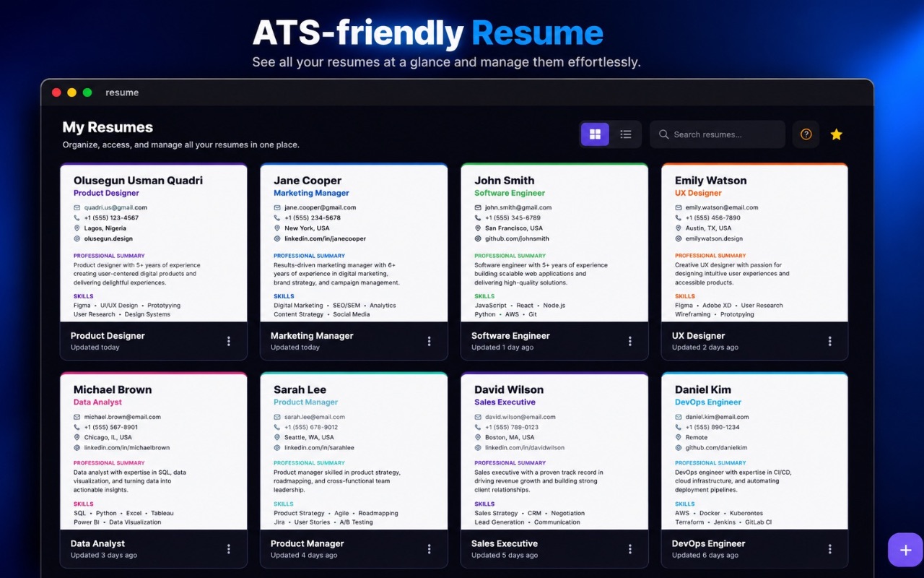Click the 'Marketing Manager' card title
The width and height of the screenshot is (924, 578).
(x=312, y=336)
